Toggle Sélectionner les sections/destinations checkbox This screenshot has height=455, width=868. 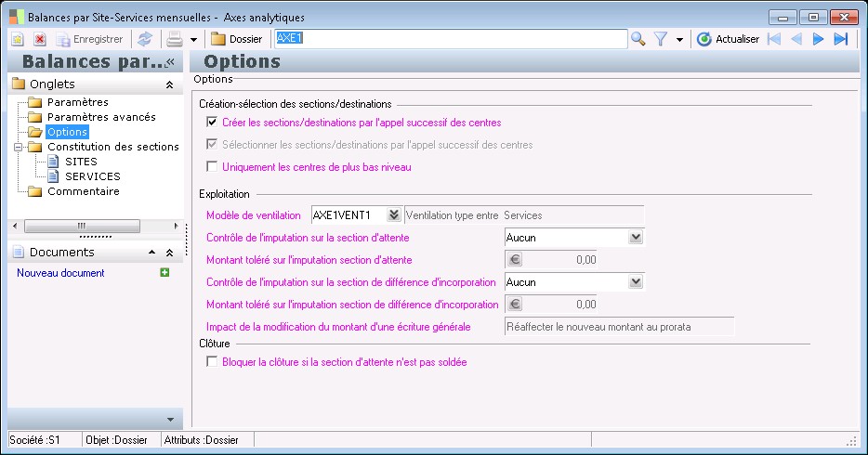212,144
